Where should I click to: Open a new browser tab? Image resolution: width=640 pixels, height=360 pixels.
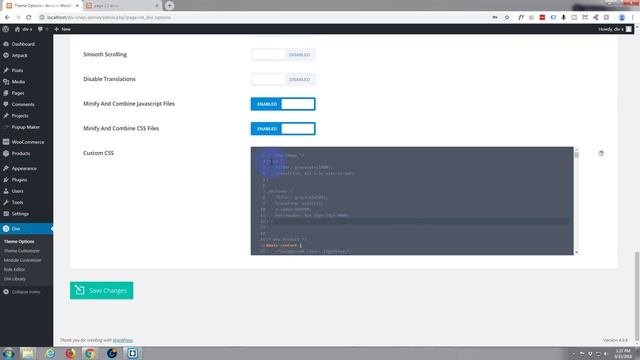169,6
